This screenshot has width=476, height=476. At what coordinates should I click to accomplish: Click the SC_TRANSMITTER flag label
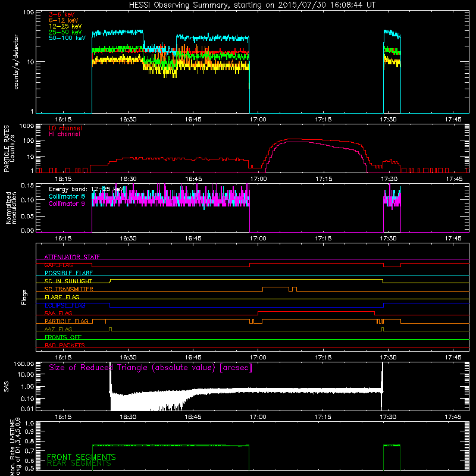[68, 289]
